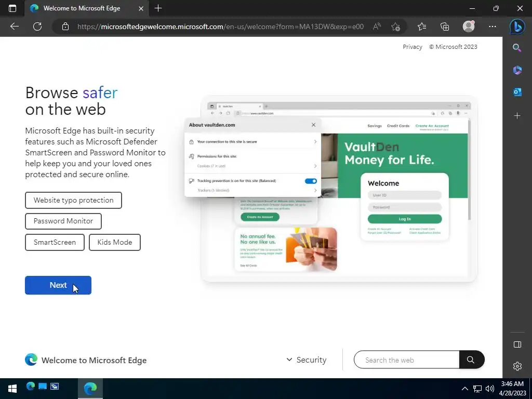Submit web search with magnifier button
Viewport: 532px width, 399px height.
pos(471,360)
